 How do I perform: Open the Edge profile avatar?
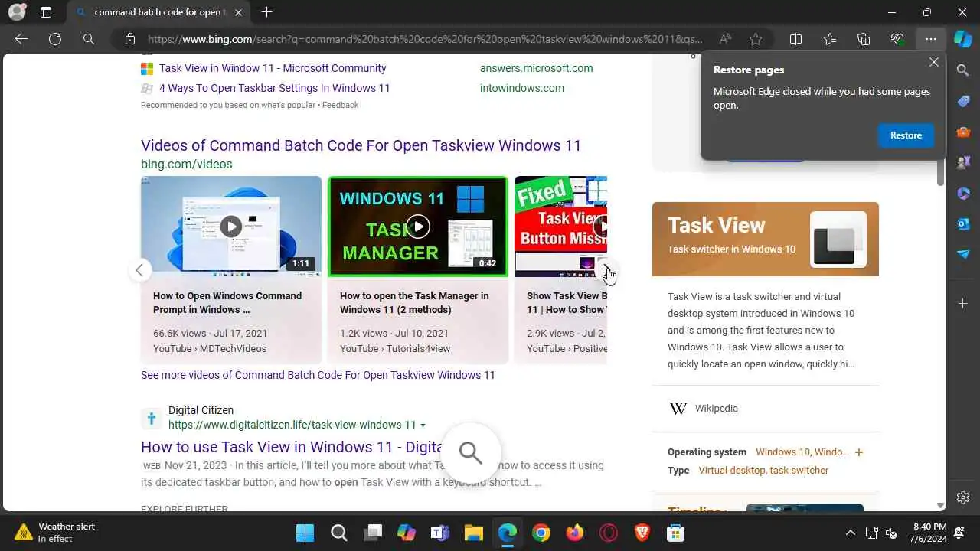pos(17,12)
